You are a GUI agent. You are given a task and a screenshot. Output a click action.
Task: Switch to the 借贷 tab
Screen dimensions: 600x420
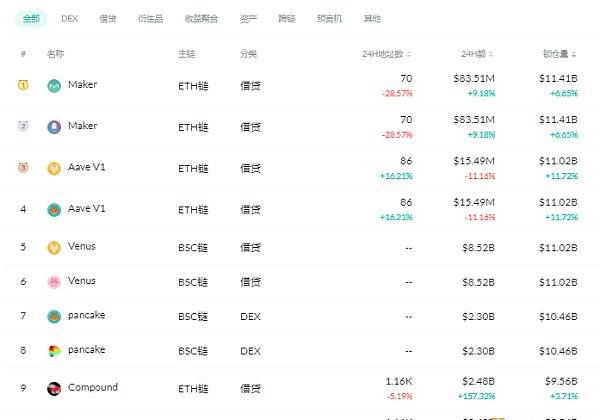[x=108, y=18]
